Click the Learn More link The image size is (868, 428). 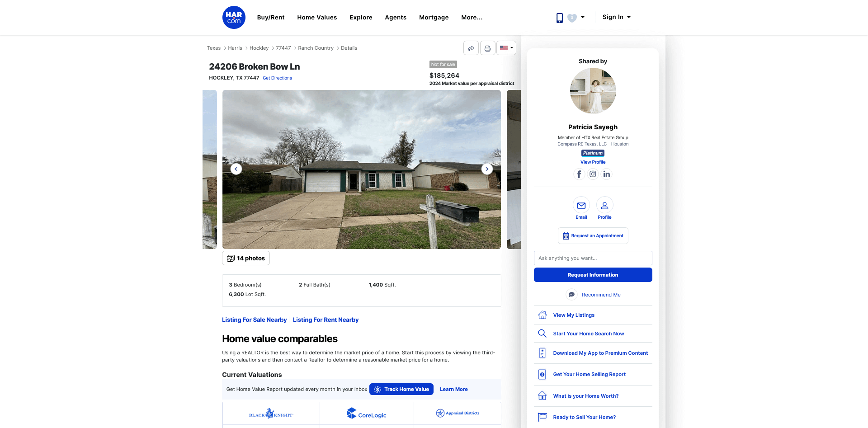point(454,389)
